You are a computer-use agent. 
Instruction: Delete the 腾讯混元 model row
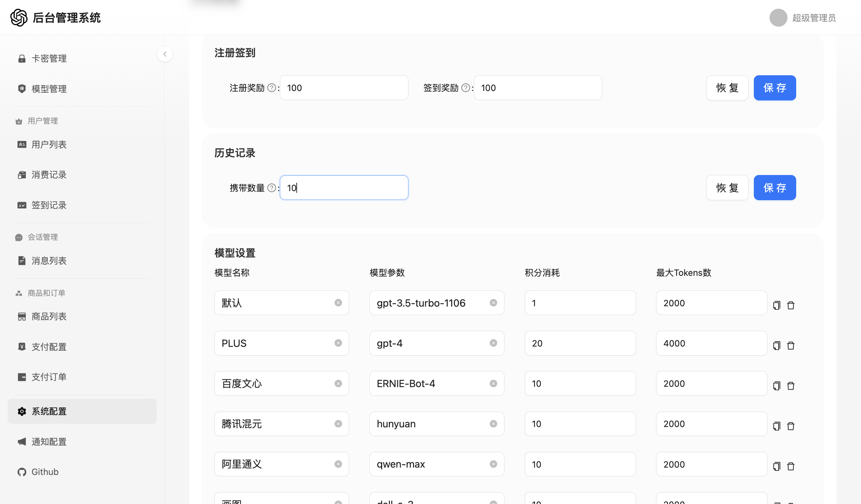pos(791,426)
